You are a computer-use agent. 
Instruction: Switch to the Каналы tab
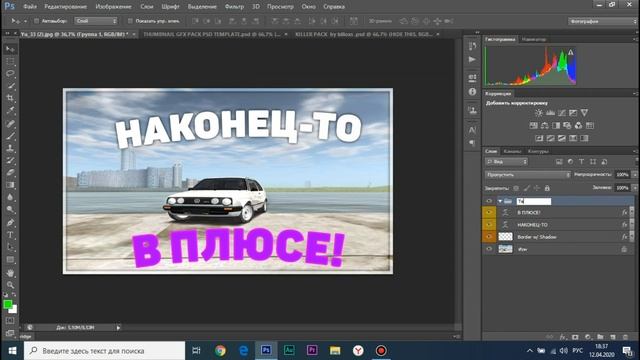point(512,151)
